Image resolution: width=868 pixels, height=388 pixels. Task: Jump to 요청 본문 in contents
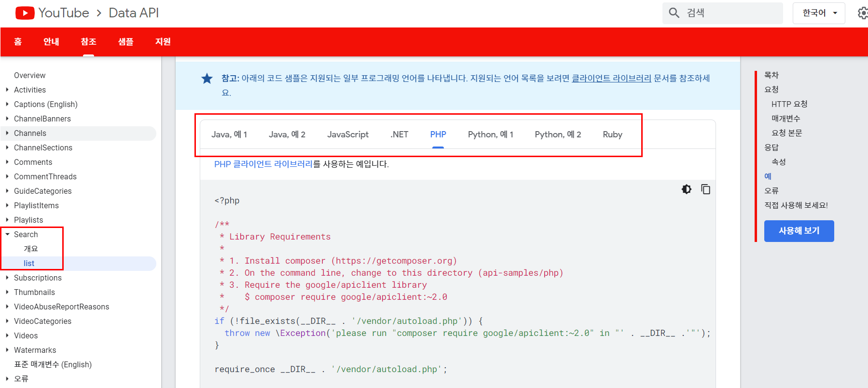[786, 133]
